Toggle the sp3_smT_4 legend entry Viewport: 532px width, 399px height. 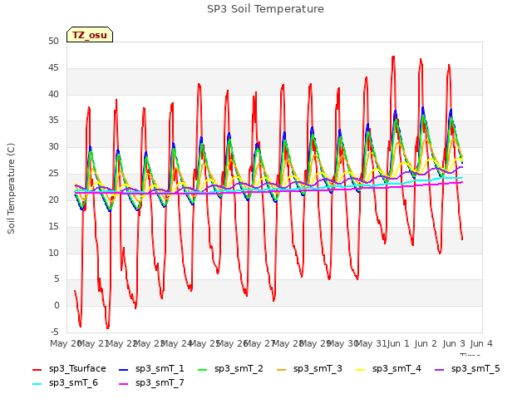tap(388, 369)
